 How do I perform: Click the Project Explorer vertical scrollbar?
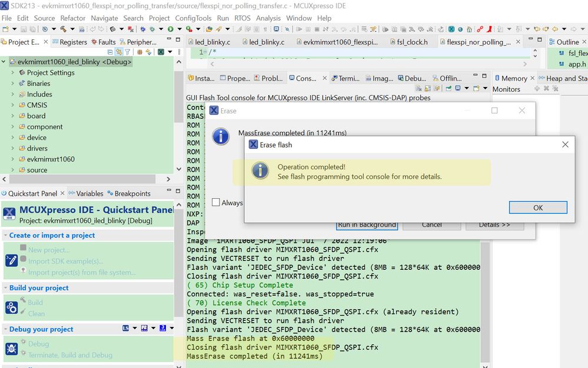[178, 98]
